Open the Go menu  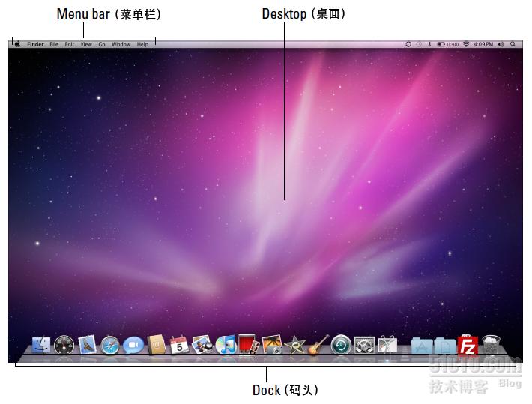click(x=102, y=44)
